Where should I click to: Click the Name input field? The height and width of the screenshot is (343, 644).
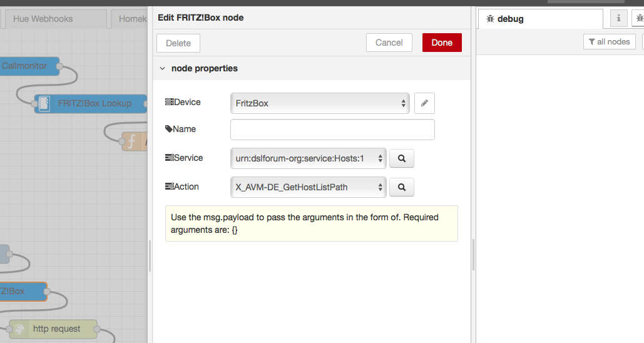coord(332,130)
